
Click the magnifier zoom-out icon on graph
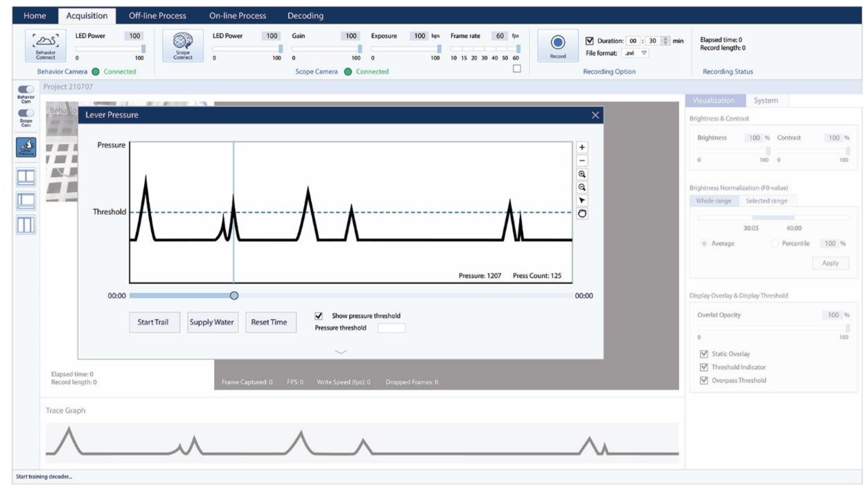tap(582, 187)
